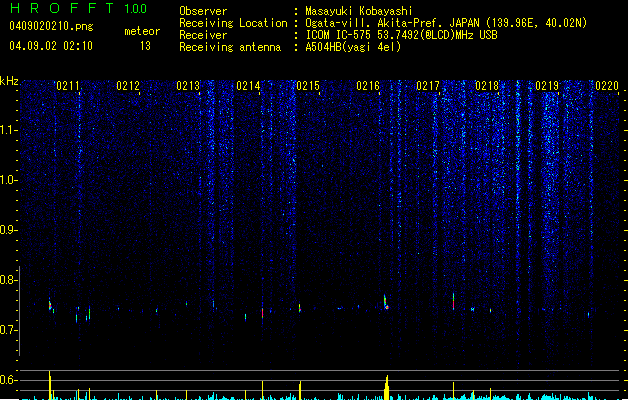Click the Observer label
Image resolution: width=629 pixels, height=400 pixels.
(x=203, y=11)
